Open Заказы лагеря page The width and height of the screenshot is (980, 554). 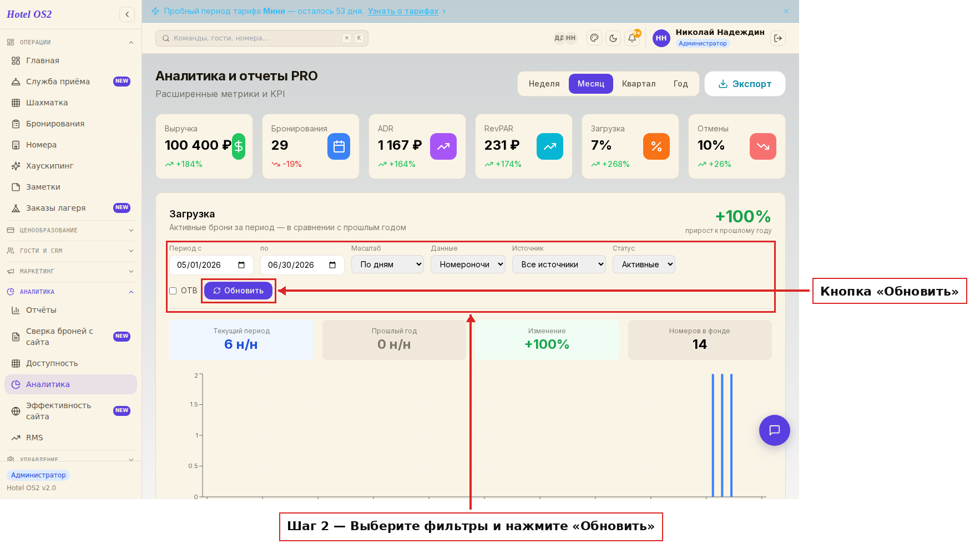pyautogui.click(x=70, y=208)
